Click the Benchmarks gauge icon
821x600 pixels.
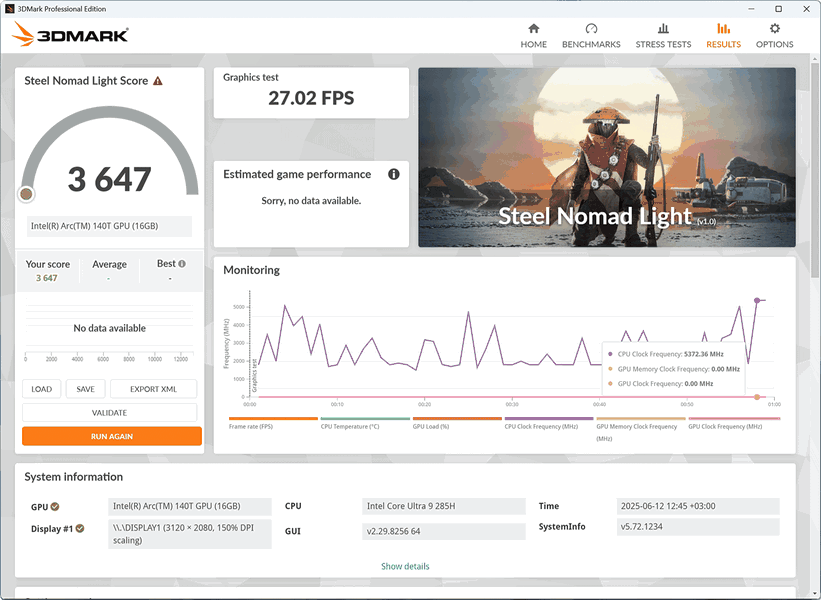click(x=591, y=28)
